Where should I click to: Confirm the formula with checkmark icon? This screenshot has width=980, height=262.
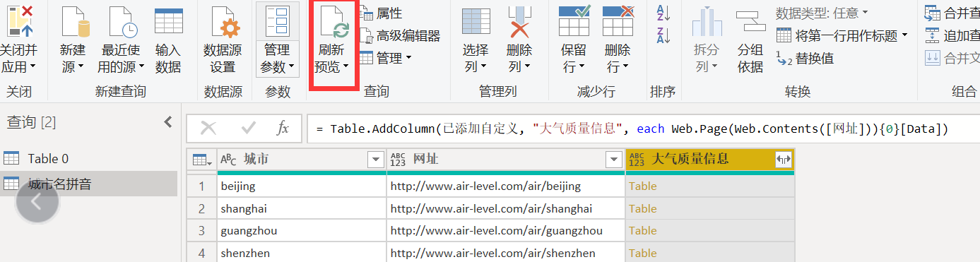coord(248,128)
